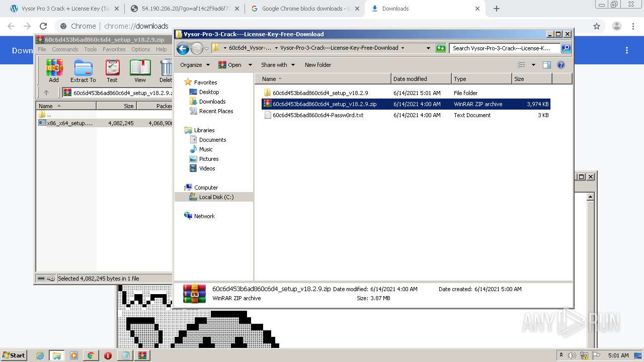Click the change view icon in Explorer

[x=521, y=65]
